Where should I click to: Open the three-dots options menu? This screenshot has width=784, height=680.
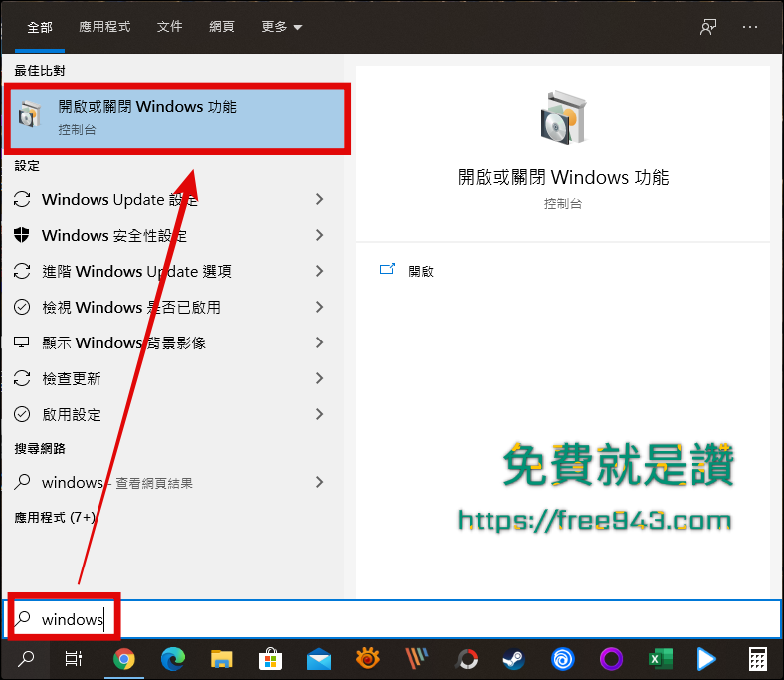point(750,27)
